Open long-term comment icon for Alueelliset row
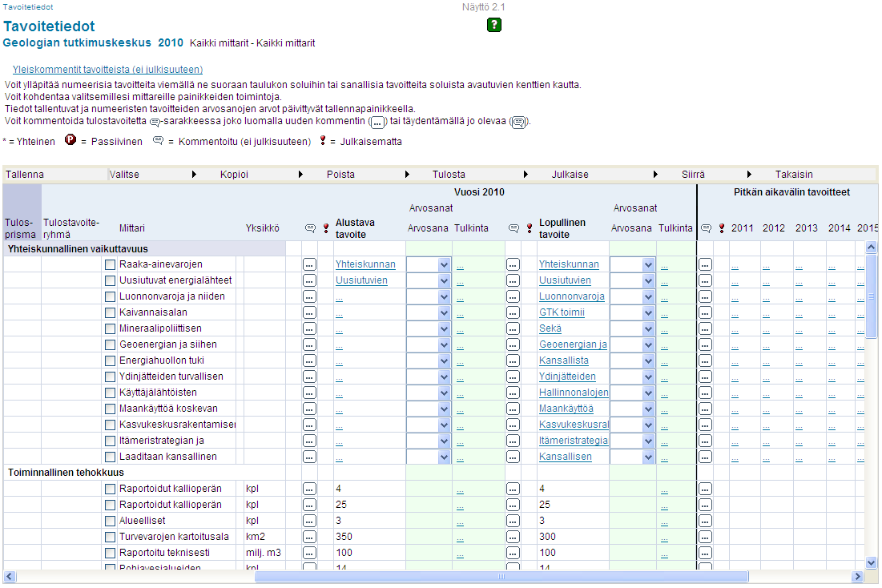This screenshot has width=882, height=588. click(x=706, y=521)
